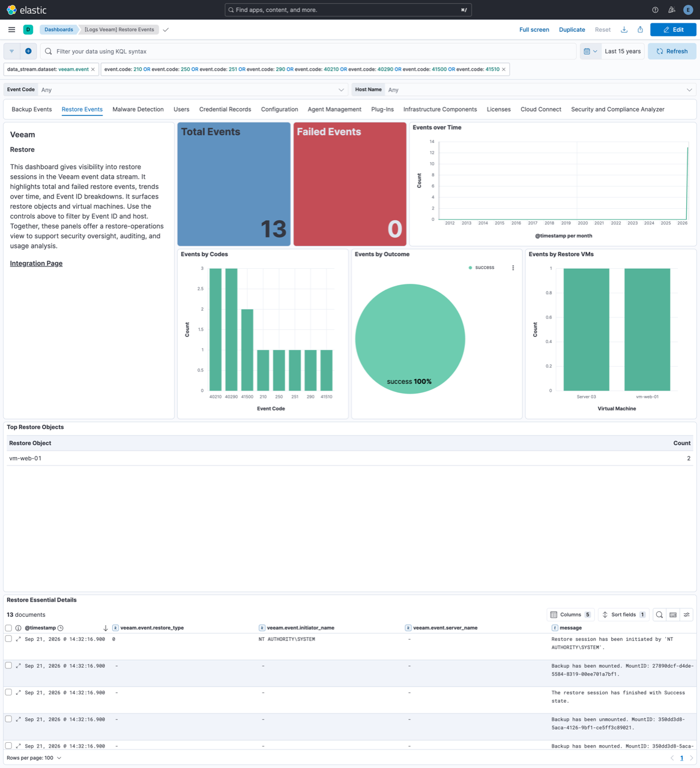This screenshot has width=700, height=768.
Task: Click the Refresh button
Action: 672,51
